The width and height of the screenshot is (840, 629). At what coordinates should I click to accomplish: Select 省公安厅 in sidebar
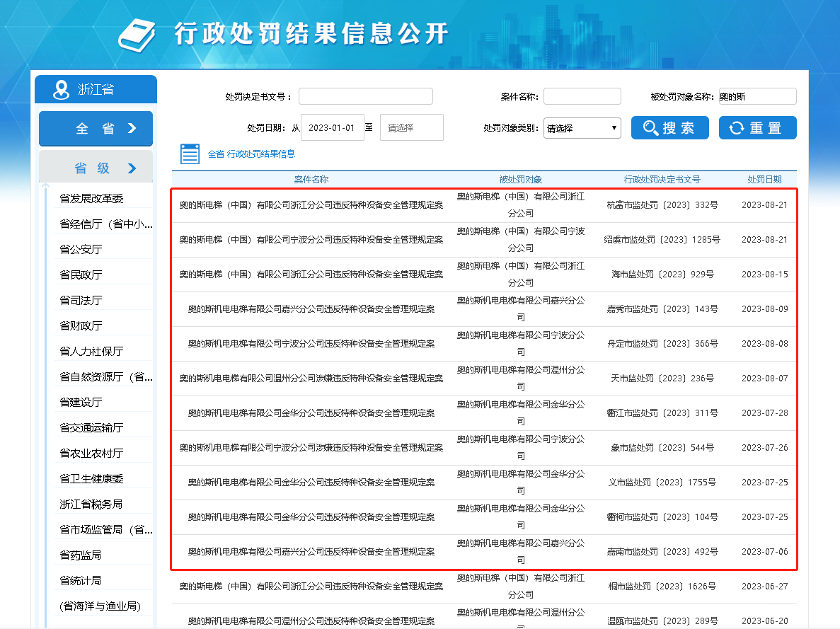[x=81, y=250]
